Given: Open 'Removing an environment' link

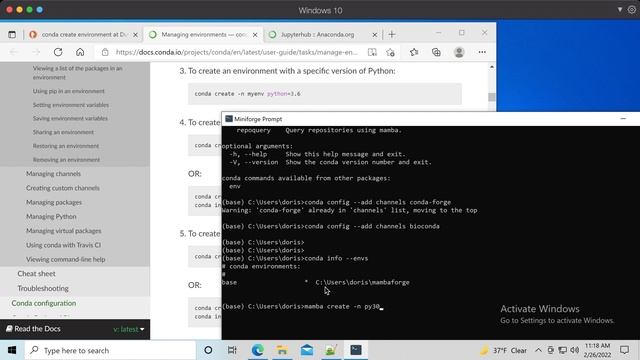Looking at the screenshot, I should pyautogui.click(x=66, y=160).
